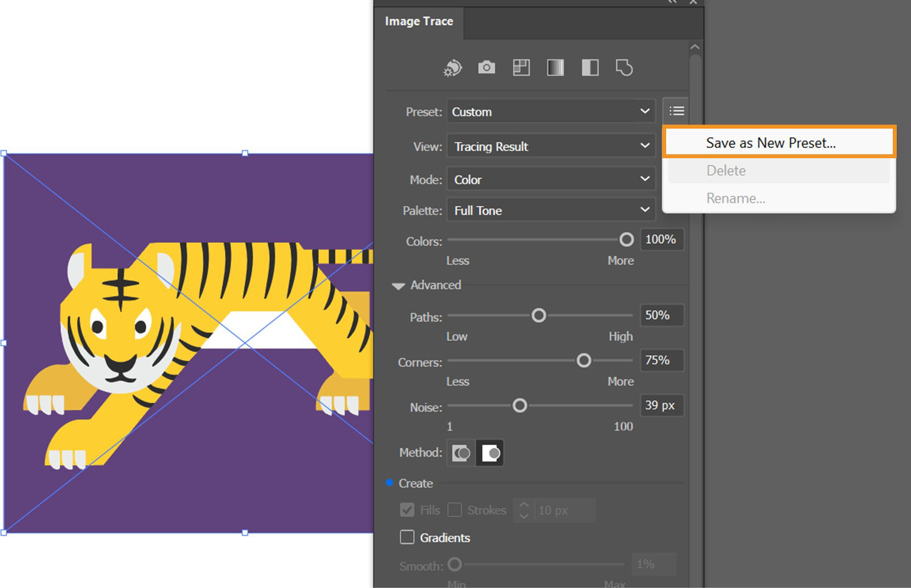Click the grayed-out Delete option
The height and width of the screenshot is (588, 911).
coord(725,170)
